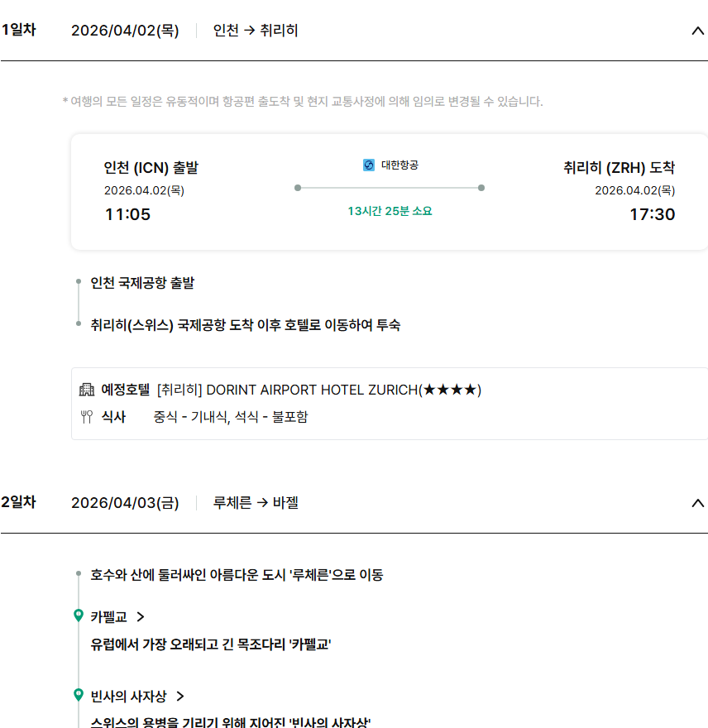Click the arrow next to 카펠교

click(141, 616)
